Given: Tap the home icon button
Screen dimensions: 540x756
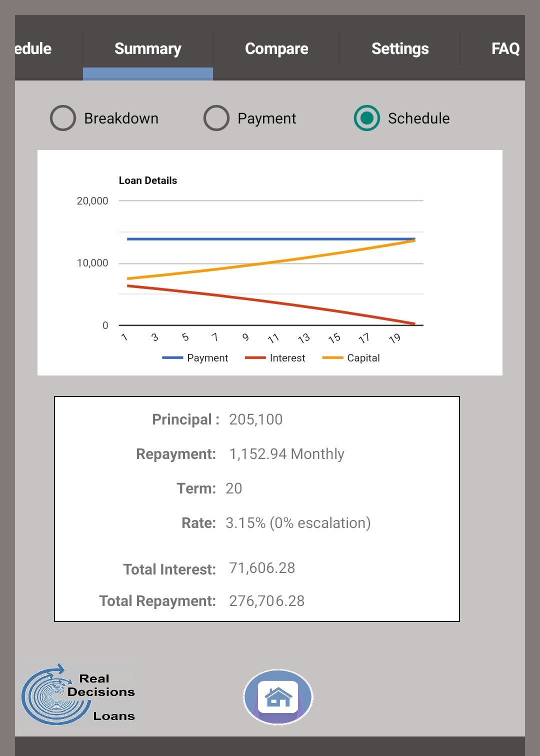Looking at the screenshot, I should 278,696.
